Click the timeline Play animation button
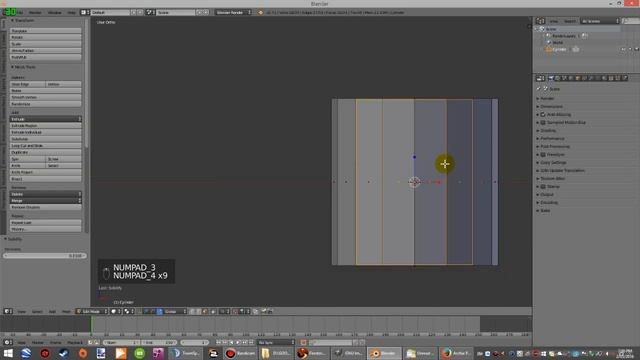 point(238,342)
